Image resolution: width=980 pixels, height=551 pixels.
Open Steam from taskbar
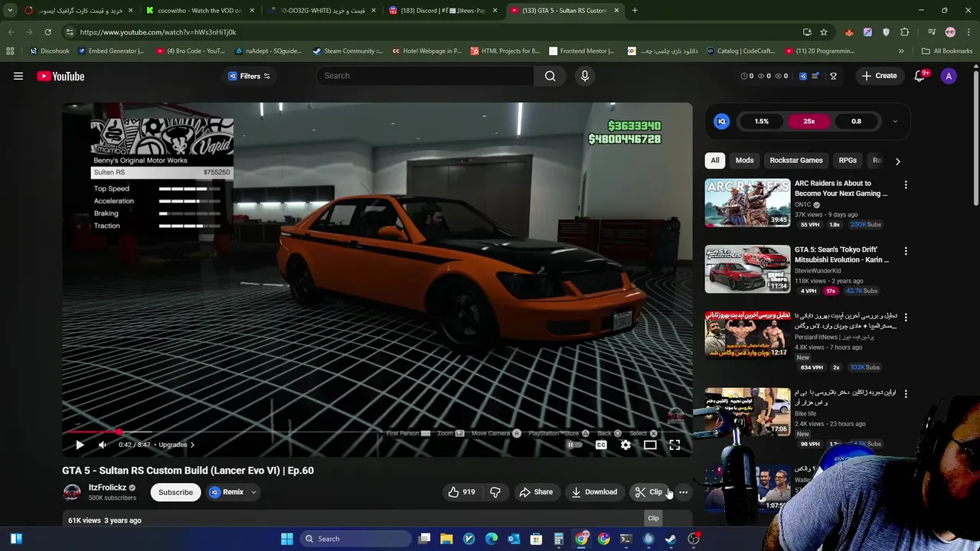pyautogui.click(x=671, y=539)
